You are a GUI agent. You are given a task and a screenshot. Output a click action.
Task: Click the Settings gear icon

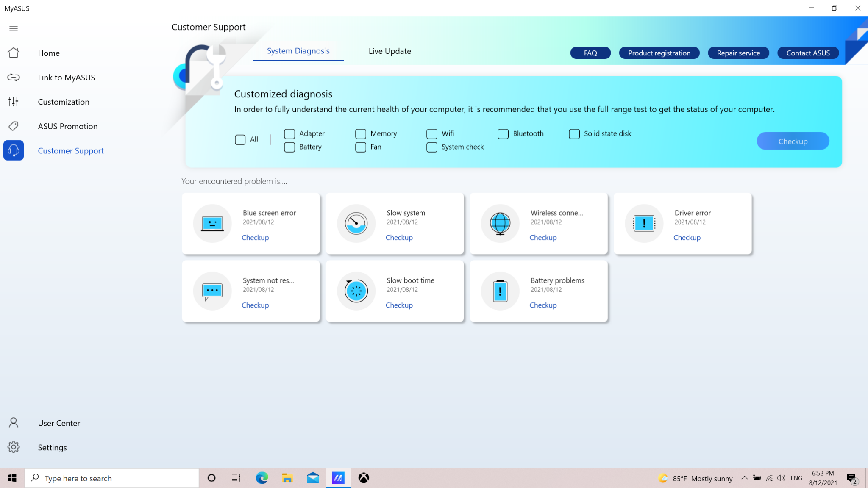(14, 447)
